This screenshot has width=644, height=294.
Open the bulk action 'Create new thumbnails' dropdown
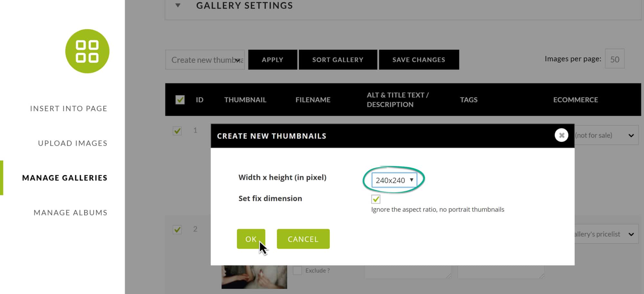pyautogui.click(x=205, y=60)
